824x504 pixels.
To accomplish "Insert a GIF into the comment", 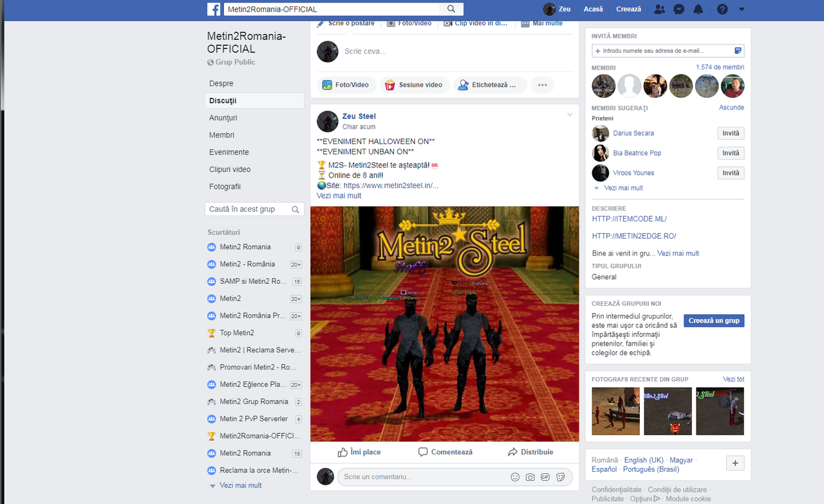I will (545, 477).
